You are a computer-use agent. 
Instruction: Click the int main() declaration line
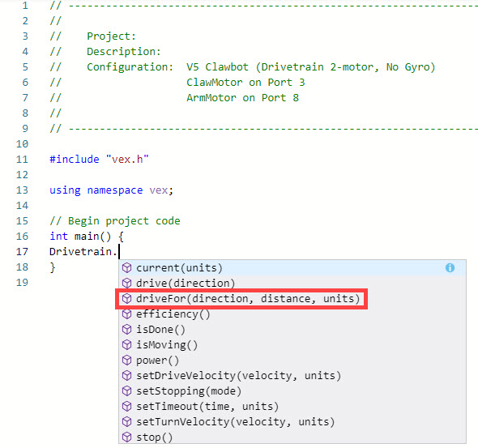tap(86, 237)
